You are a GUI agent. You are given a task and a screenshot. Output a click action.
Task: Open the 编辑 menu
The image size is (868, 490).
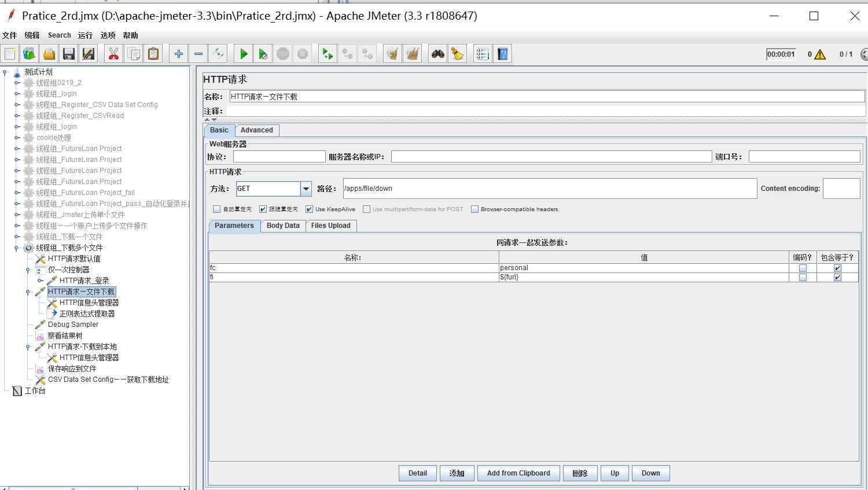[x=32, y=35]
